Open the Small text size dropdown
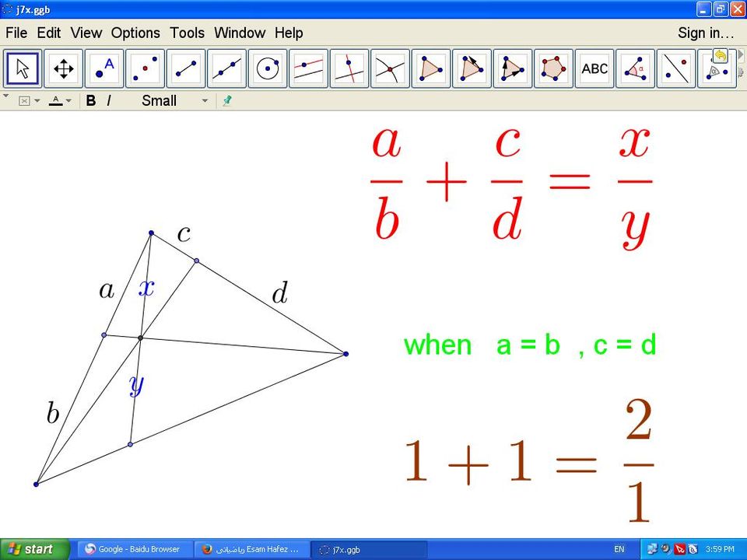This screenshot has width=747, height=560. pyautogui.click(x=174, y=101)
